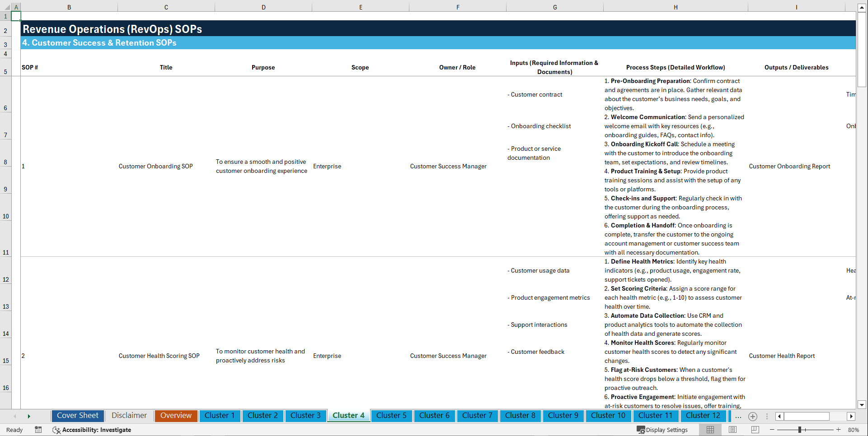This screenshot has width=868, height=436.
Task: Add a new worksheet with the plus button
Action: pos(753,416)
